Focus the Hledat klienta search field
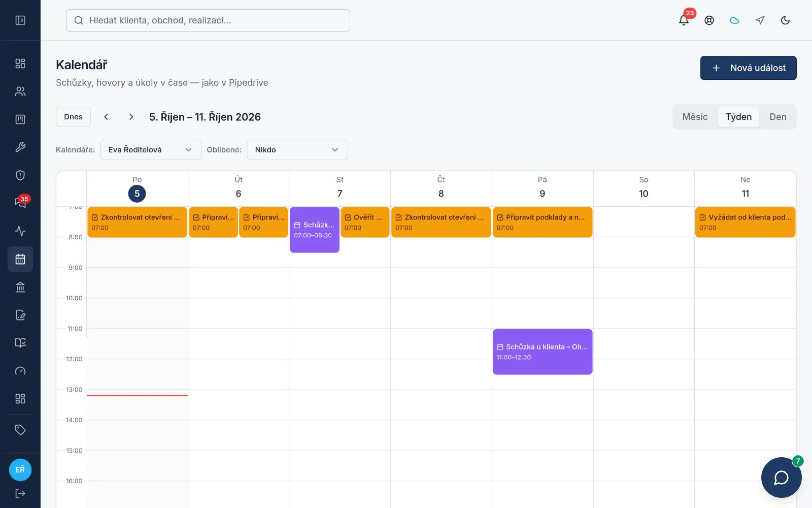 208,20
